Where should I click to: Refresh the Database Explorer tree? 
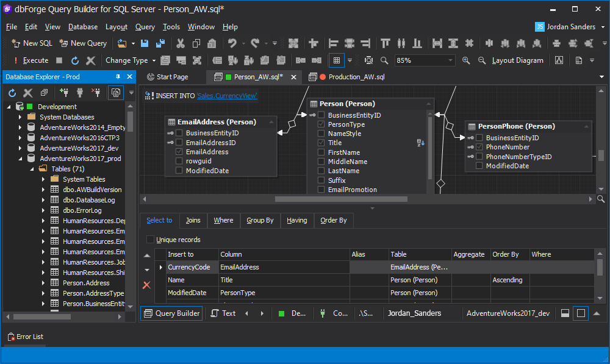[12, 93]
